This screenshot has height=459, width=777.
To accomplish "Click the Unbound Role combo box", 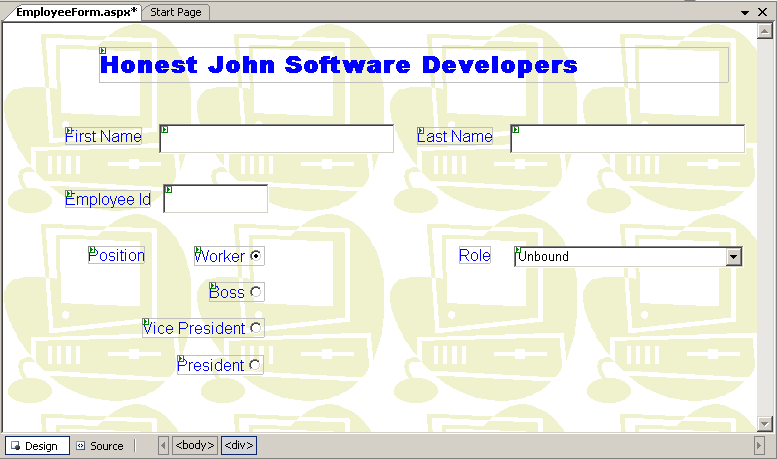I will tap(620, 257).
